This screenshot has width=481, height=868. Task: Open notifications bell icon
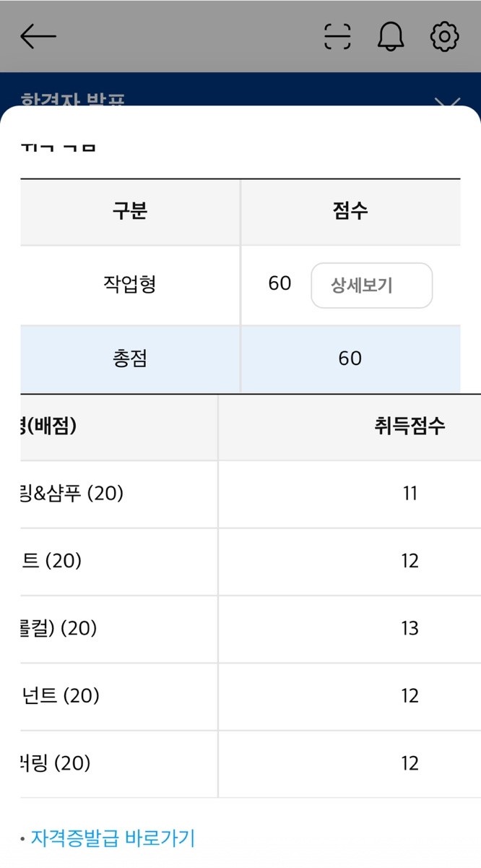point(391,36)
